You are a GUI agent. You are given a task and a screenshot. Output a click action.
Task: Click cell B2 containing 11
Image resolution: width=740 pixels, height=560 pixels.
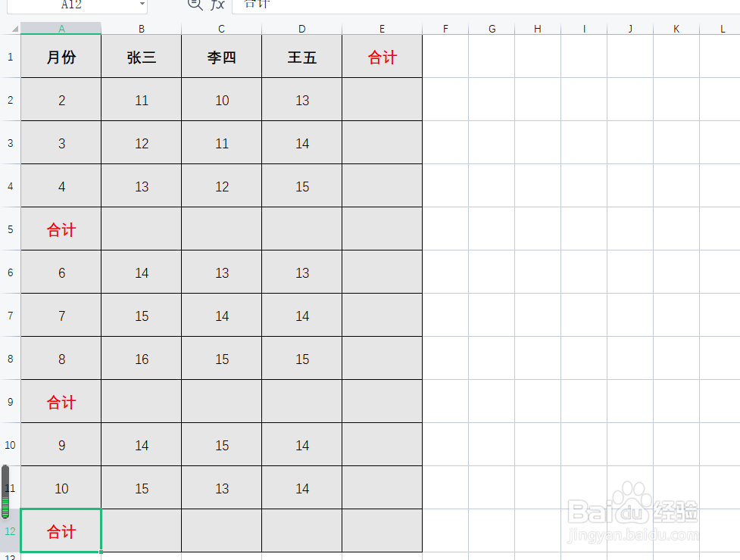pos(141,99)
